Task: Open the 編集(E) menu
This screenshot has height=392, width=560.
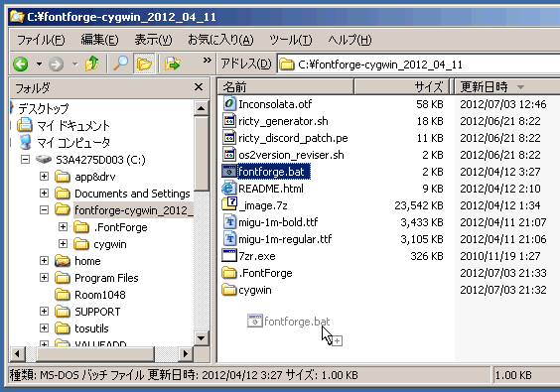Action: [x=99, y=40]
